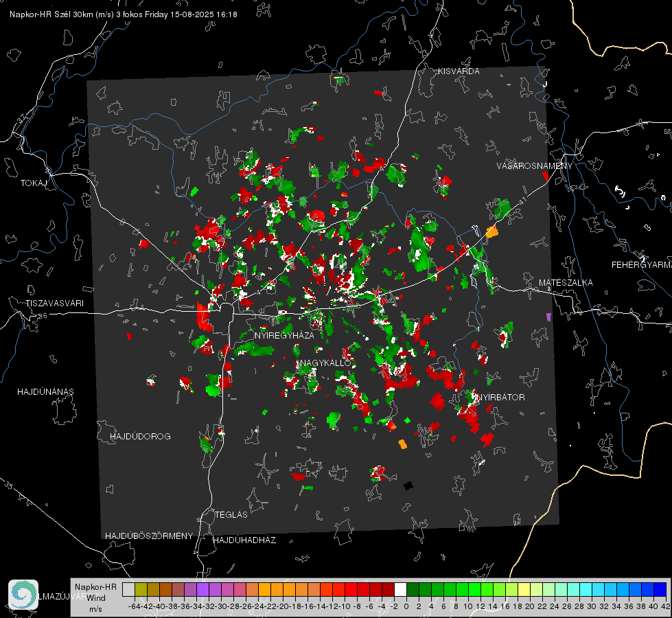
Task: Click the black radar cell northeast of Téglás
Action: tap(408, 485)
